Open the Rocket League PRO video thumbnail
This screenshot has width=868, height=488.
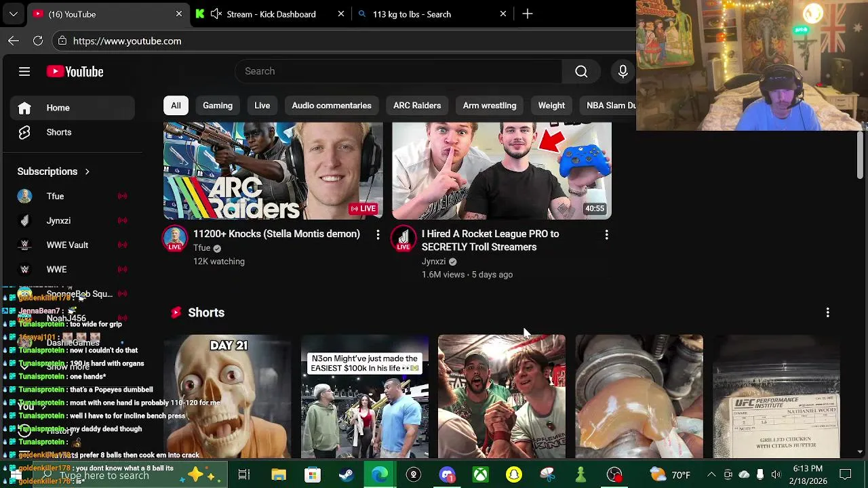[x=502, y=171]
